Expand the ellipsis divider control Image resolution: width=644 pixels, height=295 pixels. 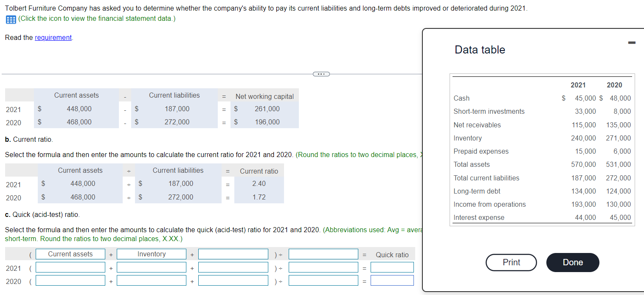(321, 73)
